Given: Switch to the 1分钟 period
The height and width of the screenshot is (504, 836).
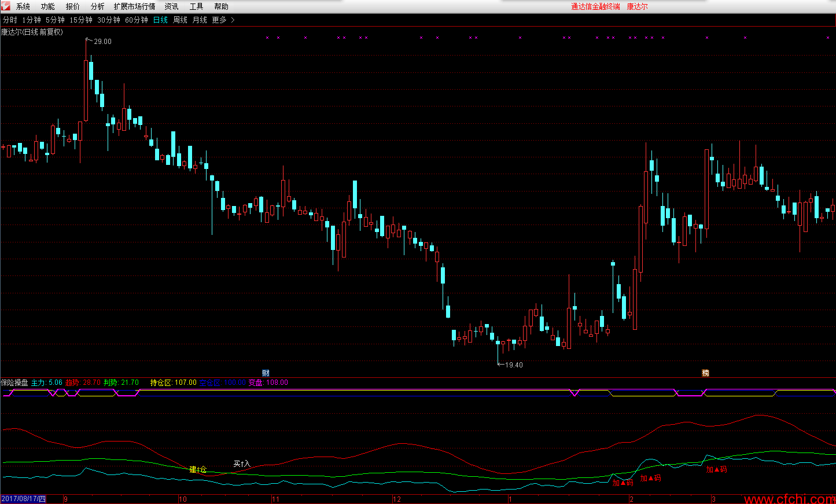Looking at the screenshot, I should pos(32,20).
